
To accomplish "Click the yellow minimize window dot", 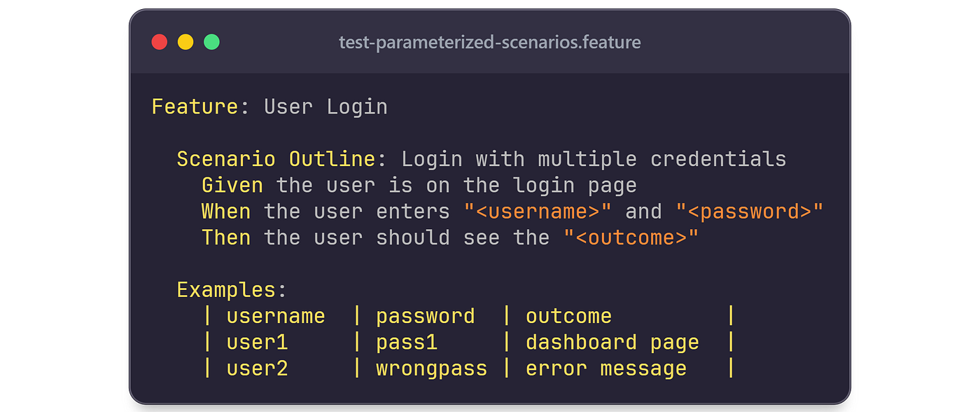I will pyautogui.click(x=185, y=42).
